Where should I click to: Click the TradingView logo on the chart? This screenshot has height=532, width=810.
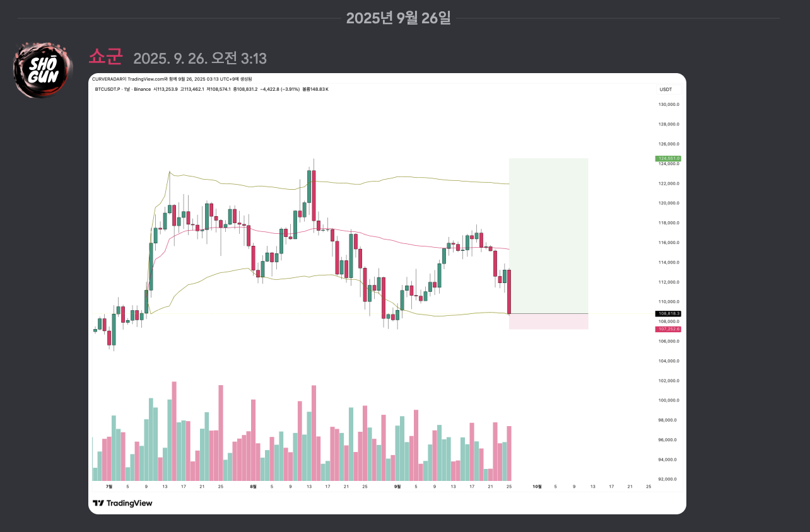(122, 503)
